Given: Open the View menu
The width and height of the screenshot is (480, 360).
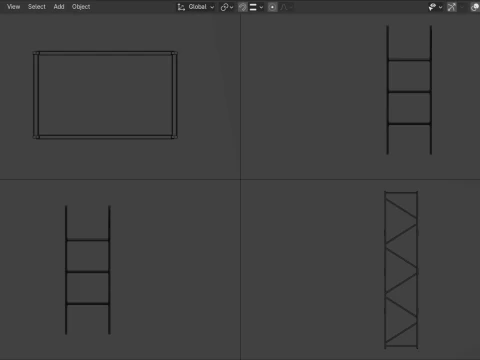Looking at the screenshot, I should [x=13, y=7].
